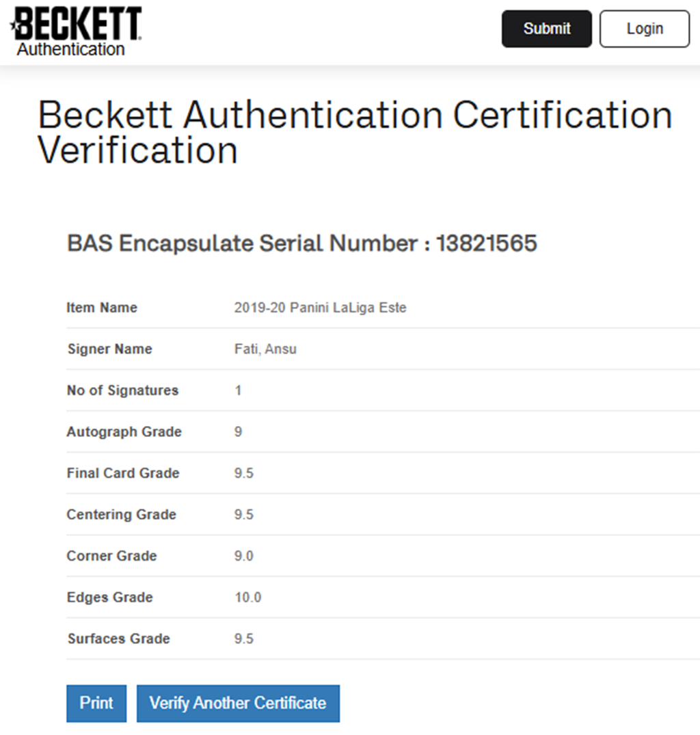
Task: Select the Fati, Ansu signer value
Action: pyautogui.click(x=265, y=349)
